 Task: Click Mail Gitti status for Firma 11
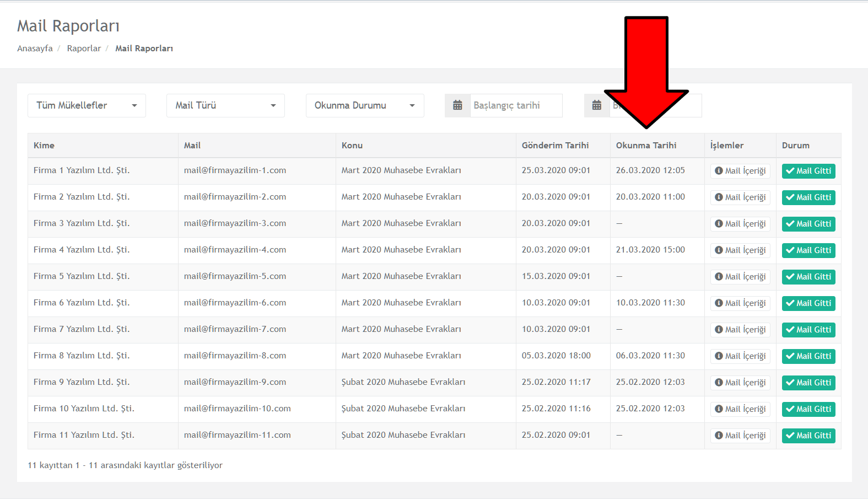point(808,436)
